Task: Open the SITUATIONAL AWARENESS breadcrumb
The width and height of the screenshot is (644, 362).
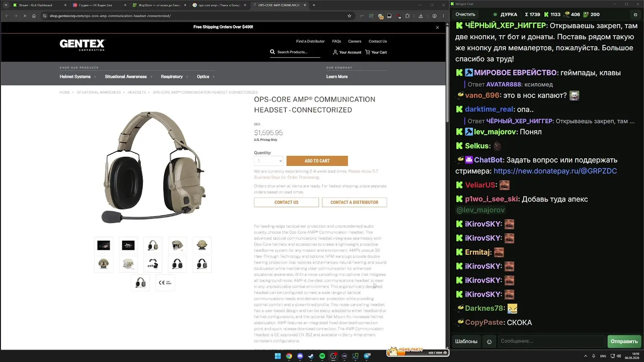Action: click(x=99, y=93)
